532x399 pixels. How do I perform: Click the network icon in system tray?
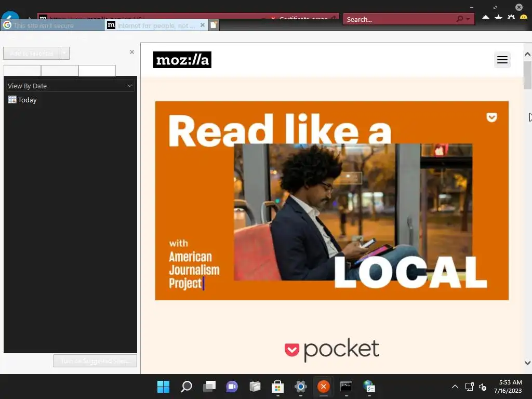click(x=469, y=387)
